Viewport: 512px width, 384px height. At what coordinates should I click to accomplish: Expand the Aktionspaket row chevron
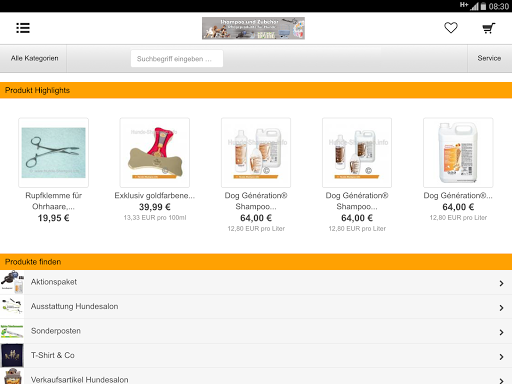pos(501,283)
